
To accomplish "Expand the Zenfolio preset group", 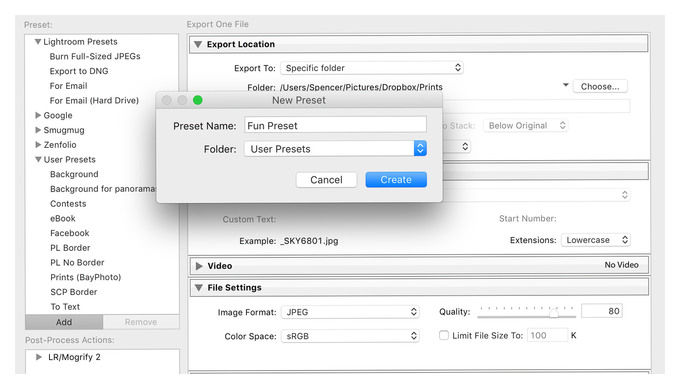I will [38, 145].
